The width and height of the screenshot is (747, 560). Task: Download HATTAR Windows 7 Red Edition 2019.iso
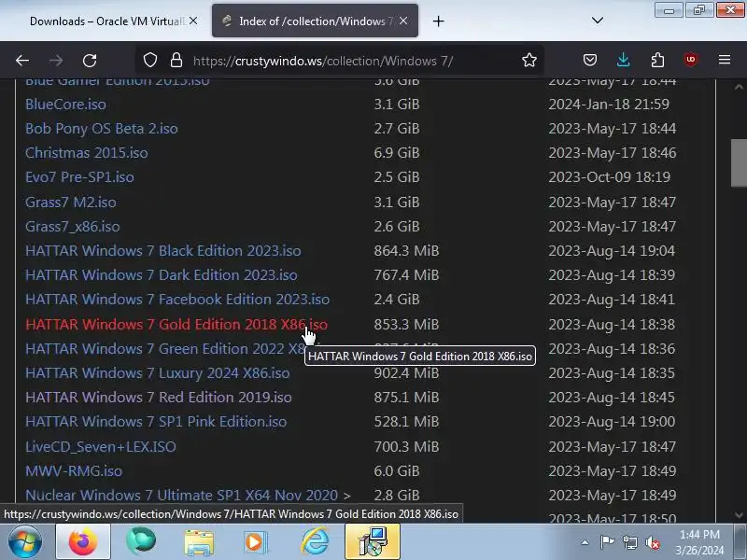pos(158,398)
